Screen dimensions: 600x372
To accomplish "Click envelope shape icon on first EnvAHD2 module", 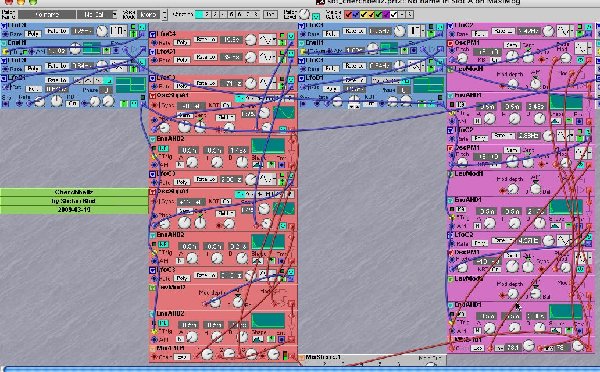I will tap(258, 165).
